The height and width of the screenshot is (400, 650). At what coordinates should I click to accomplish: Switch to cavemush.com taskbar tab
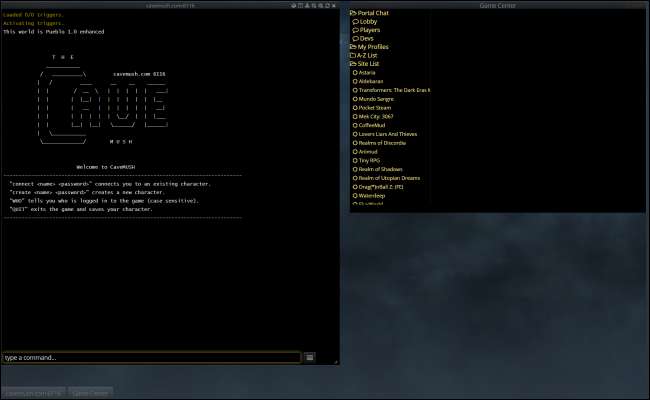pyautogui.click(x=33, y=393)
